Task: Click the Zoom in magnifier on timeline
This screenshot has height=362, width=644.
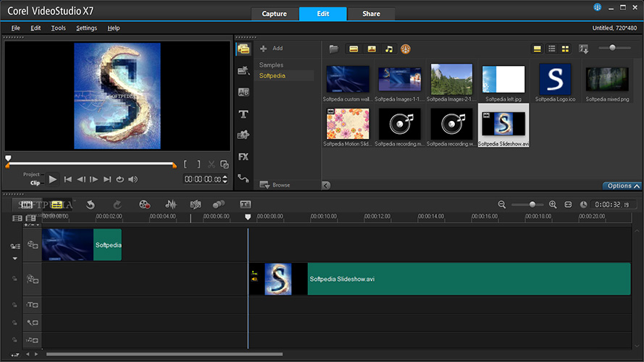Action: click(x=553, y=205)
